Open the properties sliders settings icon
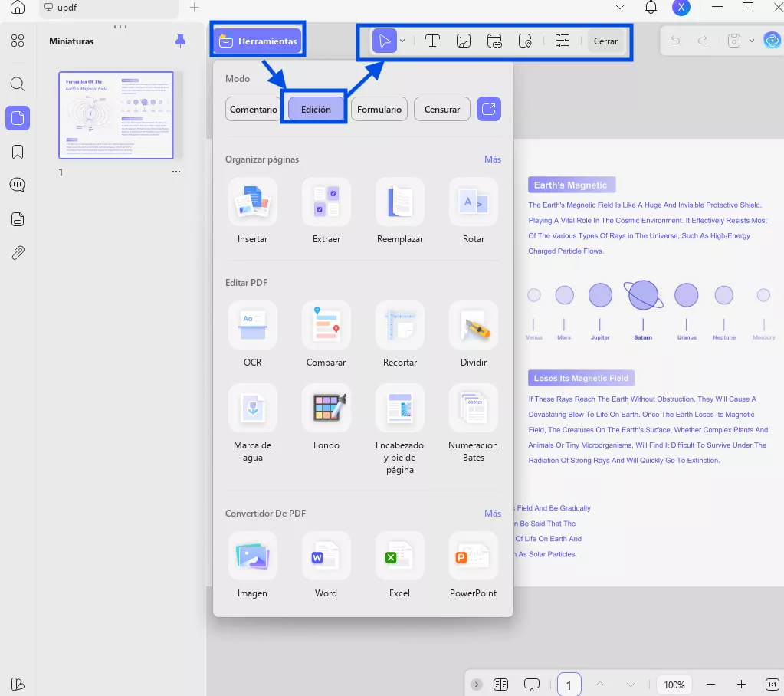The width and height of the screenshot is (784, 696). pyautogui.click(x=563, y=41)
